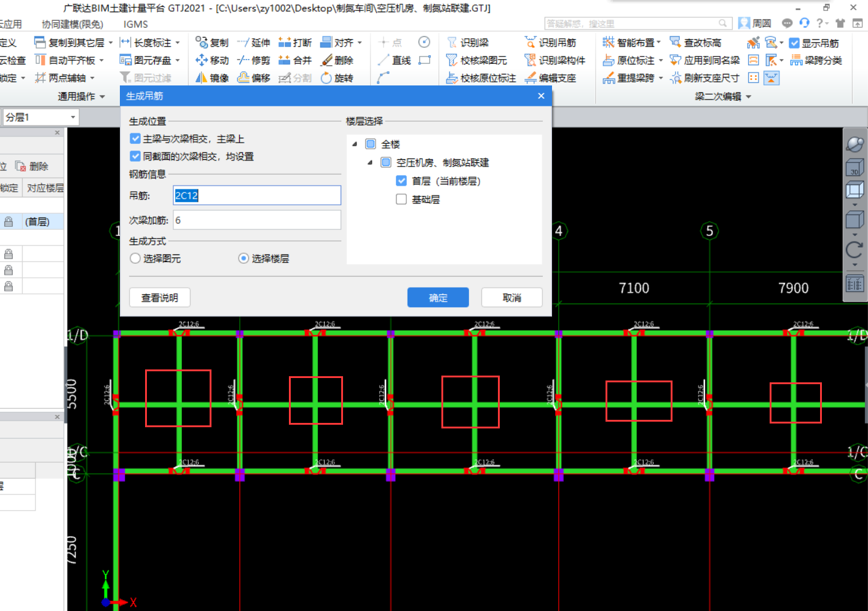Select the 选择图元 radio button
The image size is (868, 611).
point(135,258)
